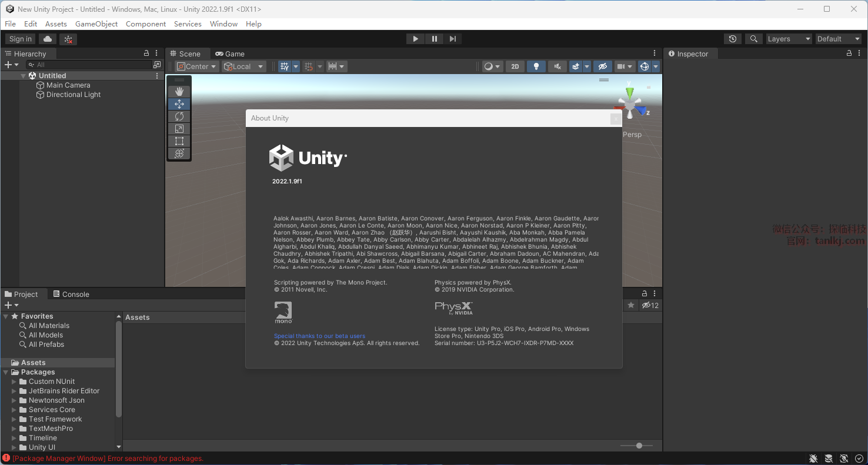Toggle scene lighting bulb button
Viewport: 868px width, 465px height.
536,66
